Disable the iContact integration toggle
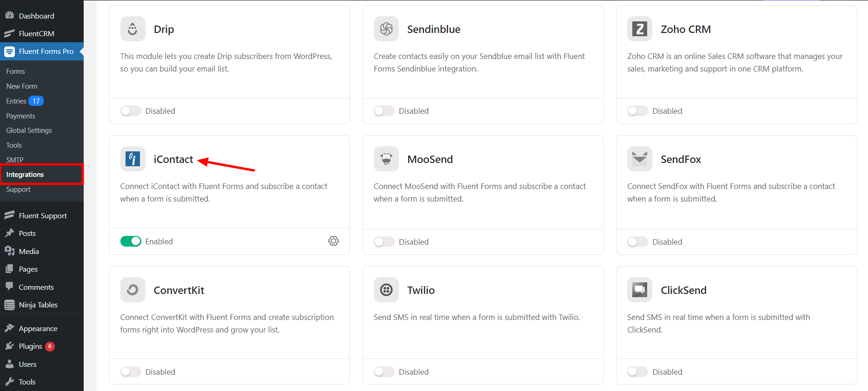The height and width of the screenshot is (391, 868). 131,241
